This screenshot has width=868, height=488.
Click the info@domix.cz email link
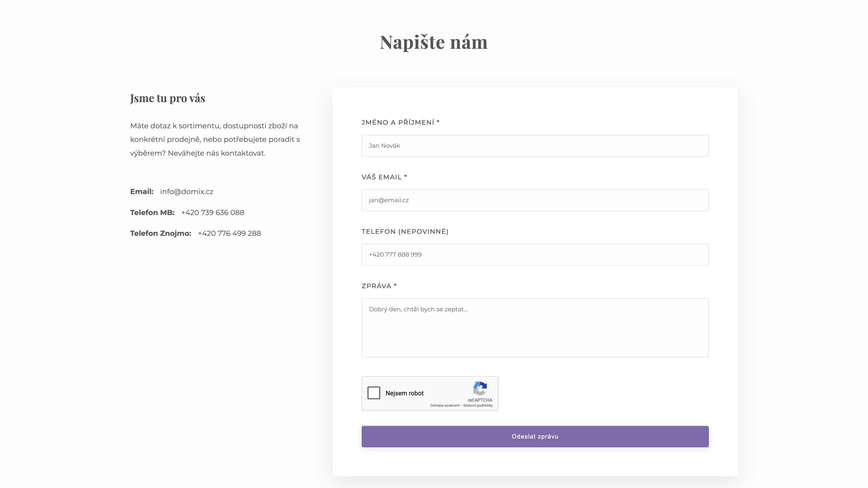pyautogui.click(x=187, y=192)
